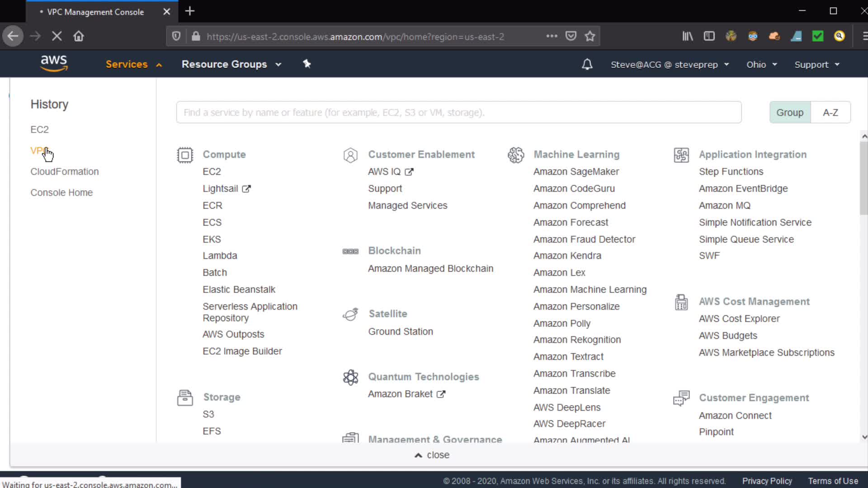Bookmark page with the star icon
The width and height of the screenshot is (868, 488).
click(x=590, y=36)
